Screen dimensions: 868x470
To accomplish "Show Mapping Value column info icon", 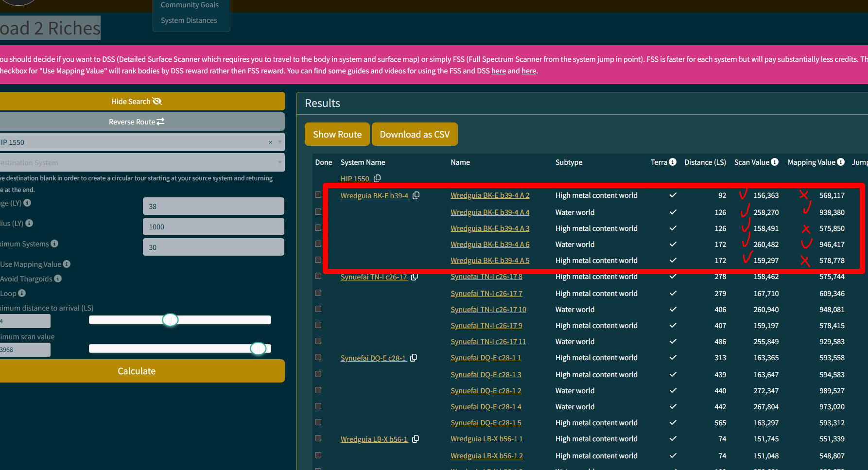I will (x=841, y=162).
